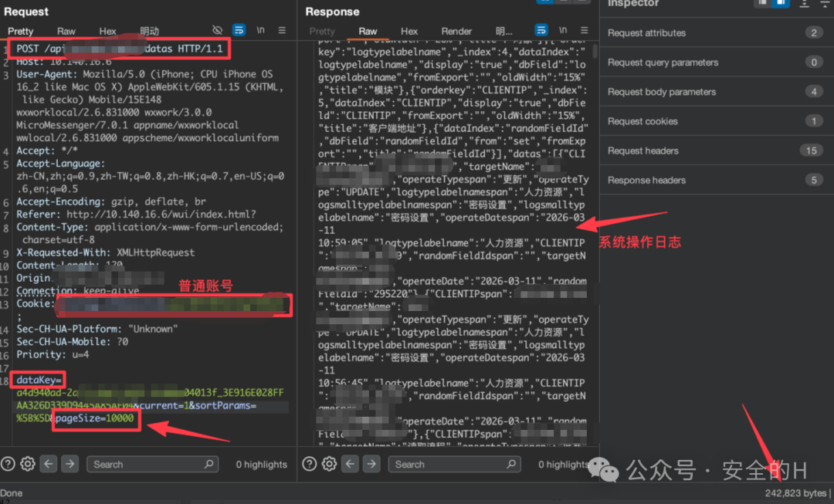Image resolution: width=834 pixels, height=504 pixels.
Task: Click the '242,823 bytes' status bar value
Action: pyautogui.click(x=795, y=493)
